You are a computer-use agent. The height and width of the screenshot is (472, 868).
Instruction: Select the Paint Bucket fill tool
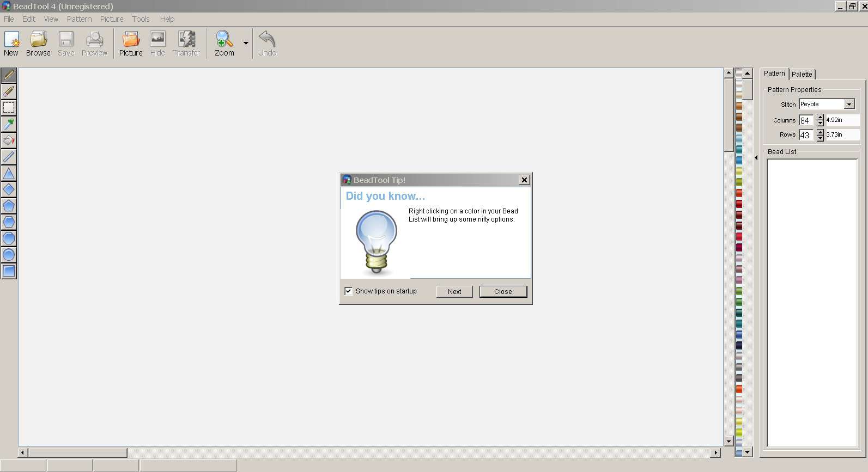(9, 140)
